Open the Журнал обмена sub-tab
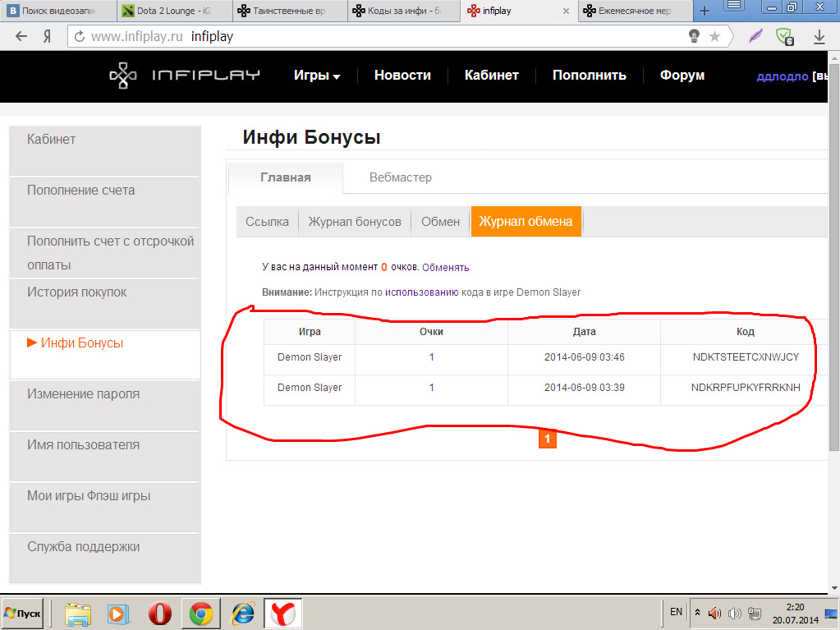Image resolution: width=840 pixels, height=630 pixels. [x=526, y=221]
